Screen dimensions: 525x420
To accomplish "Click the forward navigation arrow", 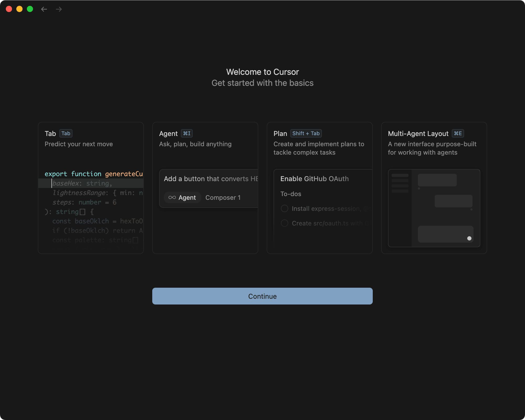I will tap(59, 9).
